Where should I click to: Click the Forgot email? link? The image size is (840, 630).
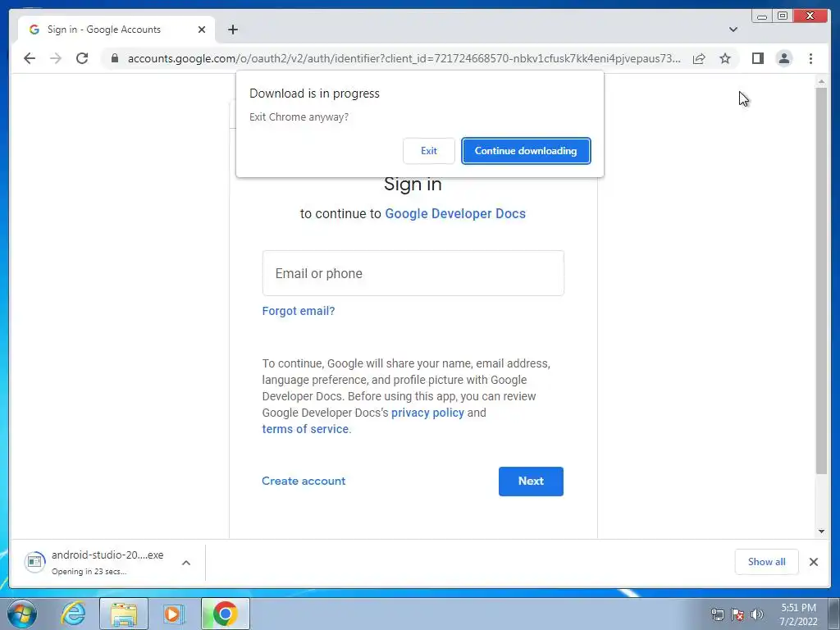click(x=299, y=311)
